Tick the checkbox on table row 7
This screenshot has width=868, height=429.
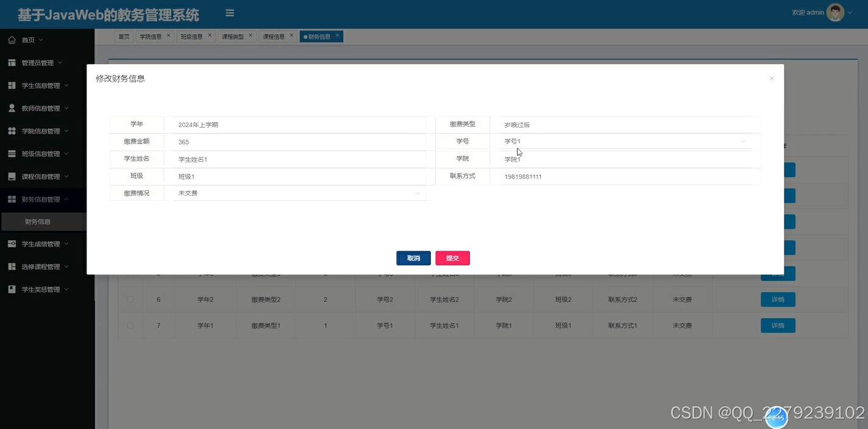pyautogui.click(x=130, y=325)
